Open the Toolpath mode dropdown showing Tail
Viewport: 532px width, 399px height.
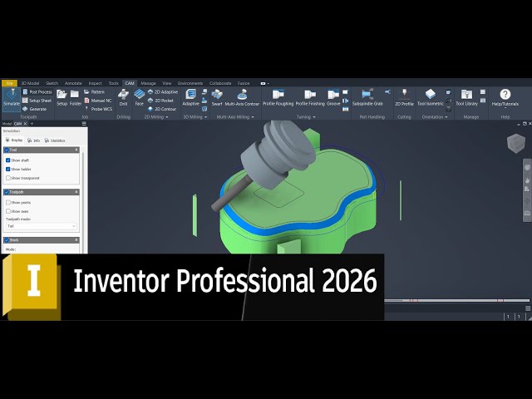click(42, 226)
